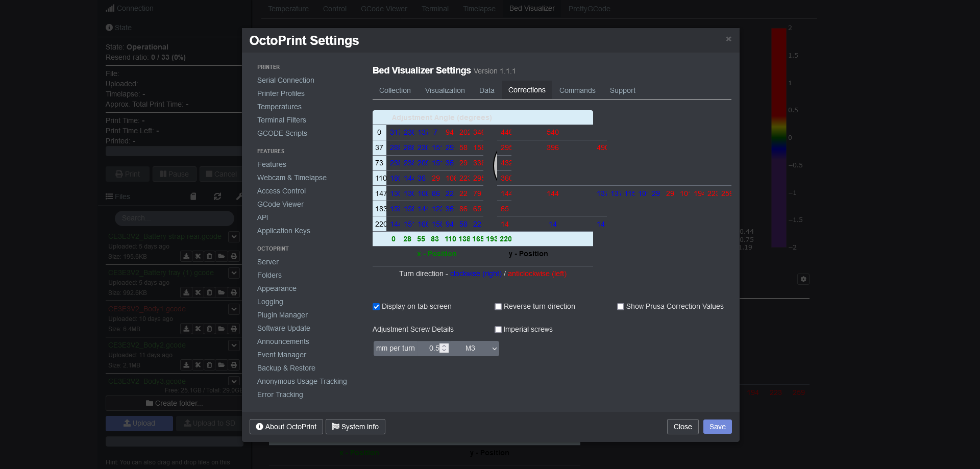This screenshot has height=469, width=980.
Task: Click the Save button
Action: 717,427
